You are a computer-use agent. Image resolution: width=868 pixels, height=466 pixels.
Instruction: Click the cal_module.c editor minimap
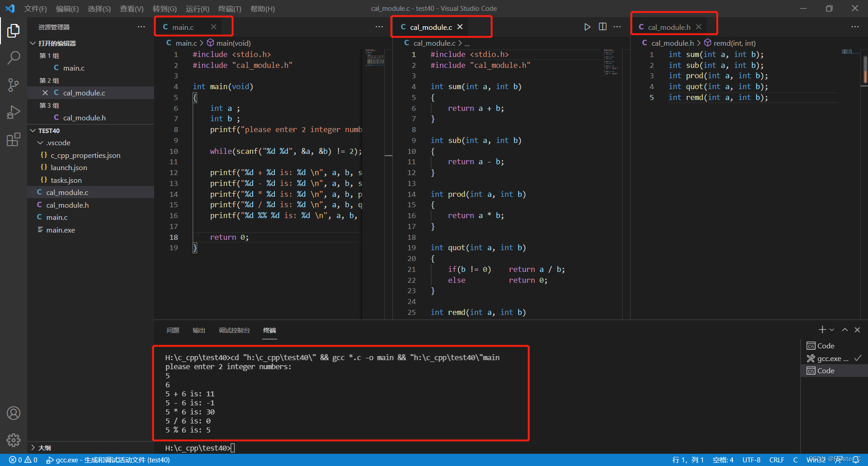pyautogui.click(x=611, y=62)
